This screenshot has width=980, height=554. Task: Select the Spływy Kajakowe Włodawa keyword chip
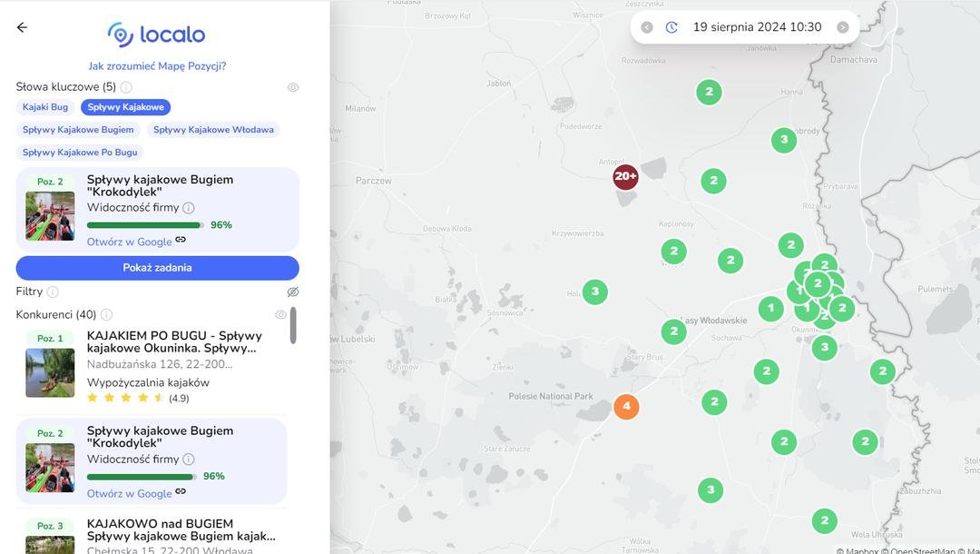tap(213, 130)
